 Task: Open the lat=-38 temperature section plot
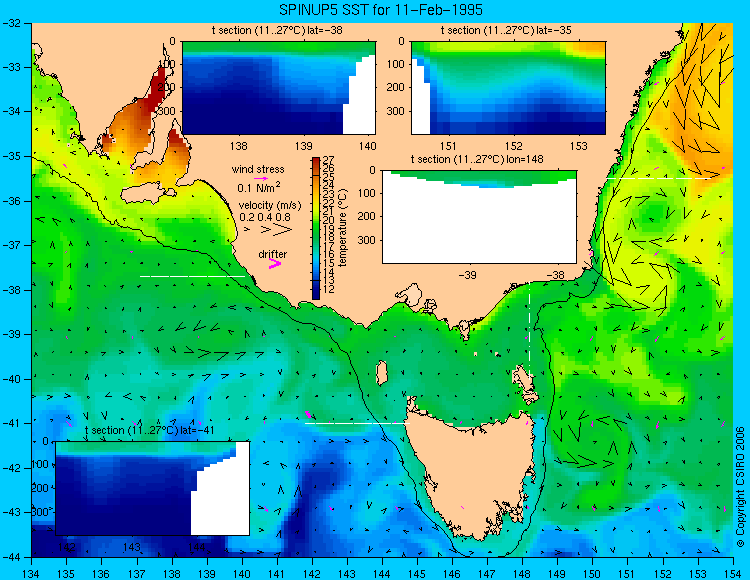279,88
